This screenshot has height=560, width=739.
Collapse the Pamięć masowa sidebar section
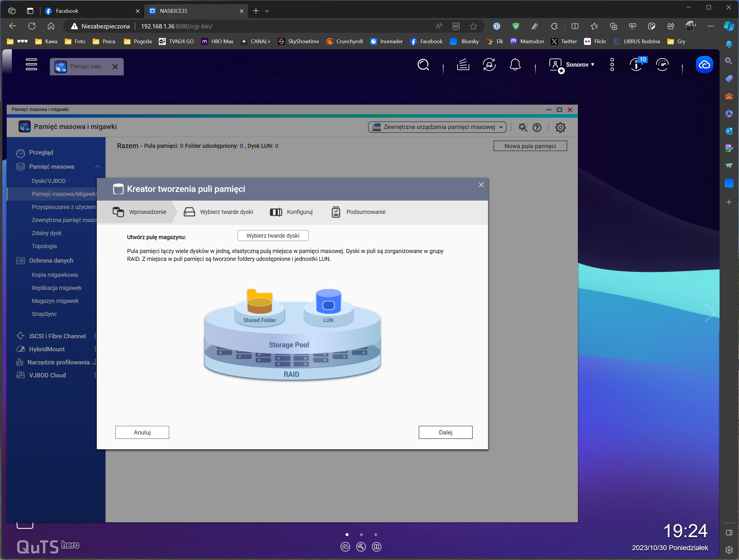tap(97, 166)
